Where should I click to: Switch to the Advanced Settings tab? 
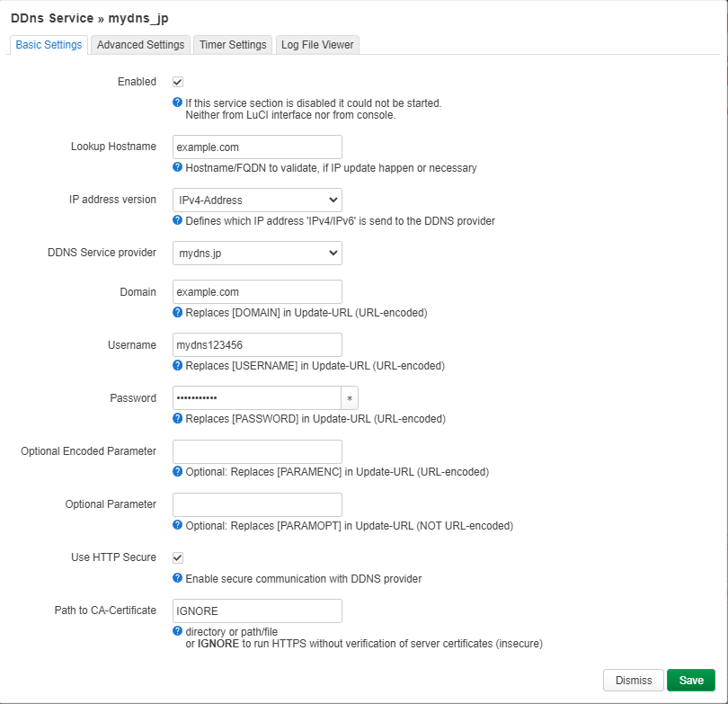(141, 45)
